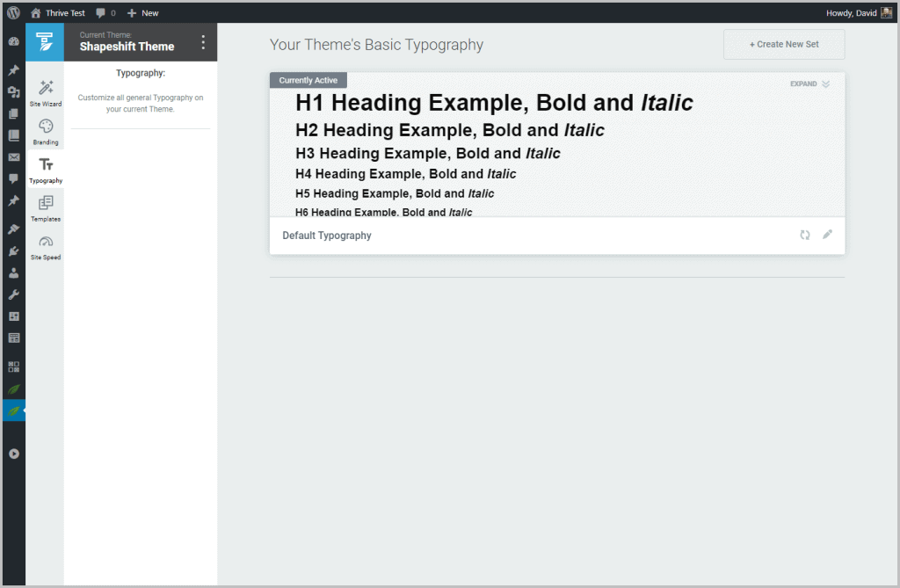
Task: Open the Site Wizard panel
Action: coord(46,91)
